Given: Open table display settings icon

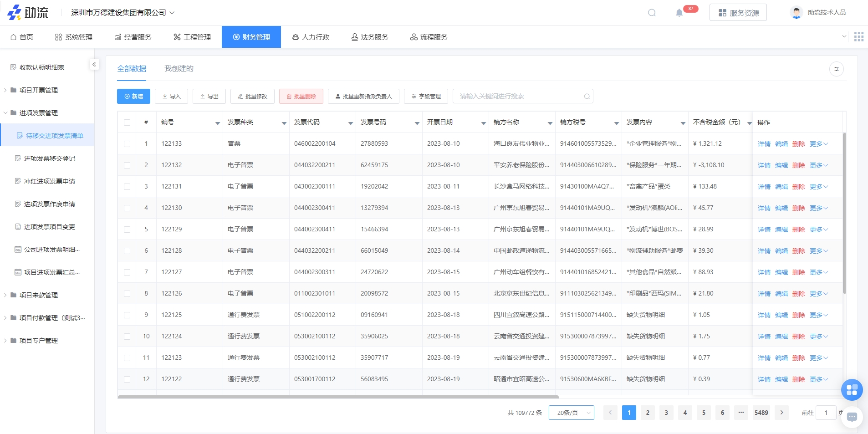Looking at the screenshot, I should (x=836, y=69).
